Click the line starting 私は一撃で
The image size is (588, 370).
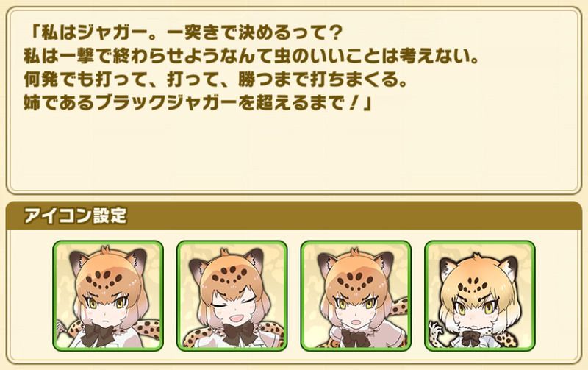coord(251,57)
